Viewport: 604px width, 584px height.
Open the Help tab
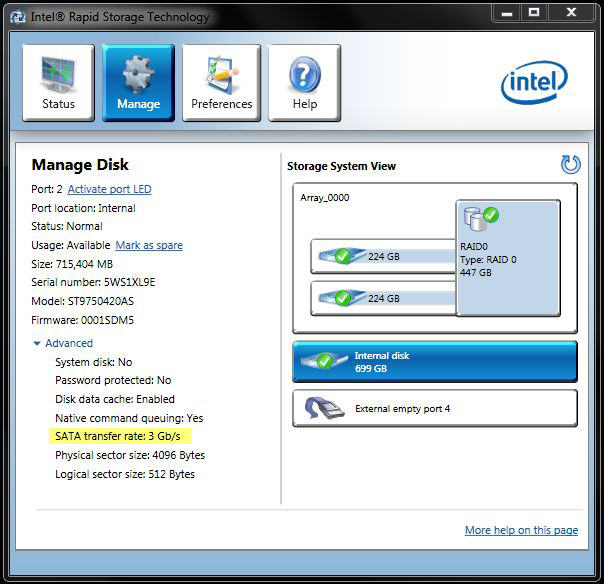coord(304,83)
